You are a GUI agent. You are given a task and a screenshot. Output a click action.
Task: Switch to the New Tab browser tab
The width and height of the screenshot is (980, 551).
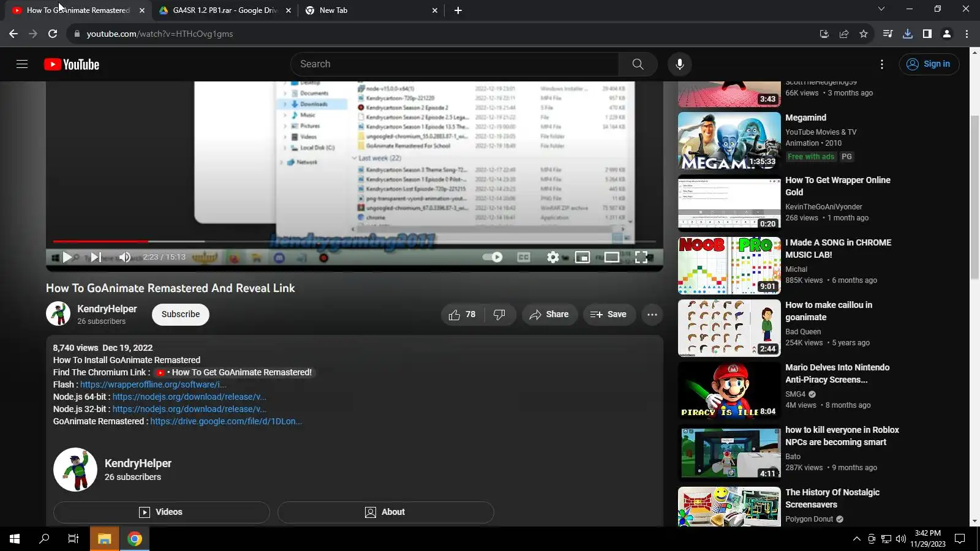[x=371, y=10]
